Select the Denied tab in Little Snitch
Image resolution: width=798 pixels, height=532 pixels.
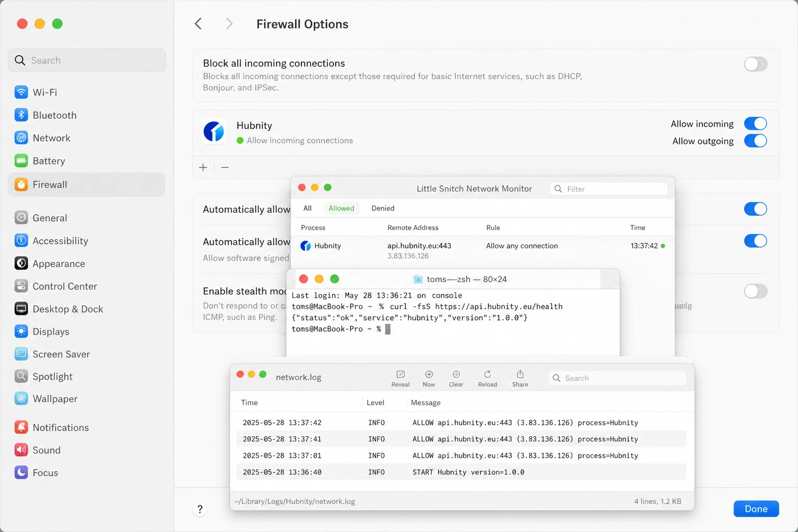pyautogui.click(x=383, y=208)
